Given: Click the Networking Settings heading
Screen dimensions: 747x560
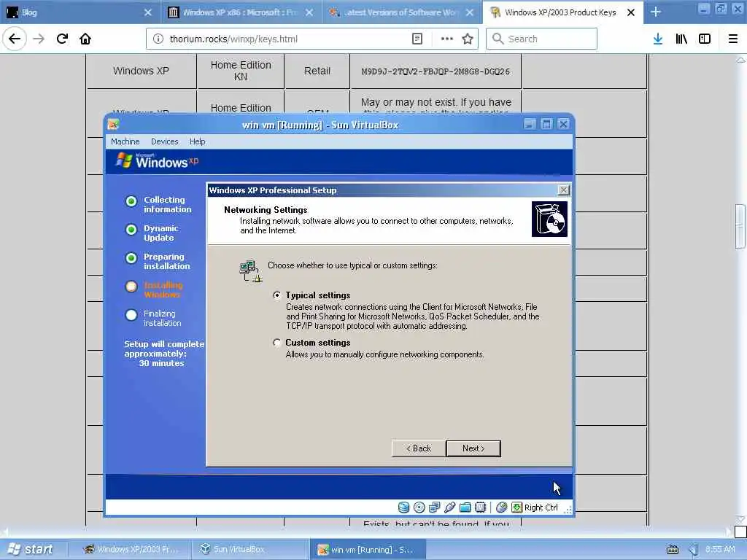Looking at the screenshot, I should coord(266,210).
